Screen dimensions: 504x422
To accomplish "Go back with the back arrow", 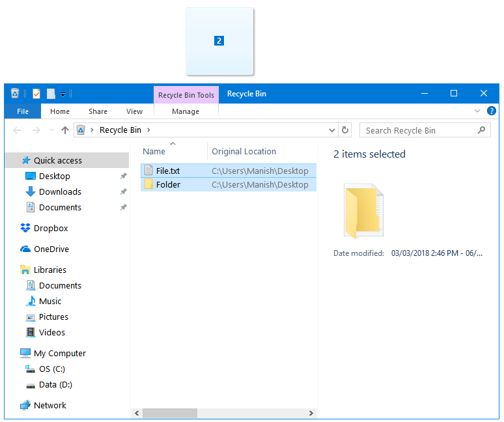I will pos(17,130).
